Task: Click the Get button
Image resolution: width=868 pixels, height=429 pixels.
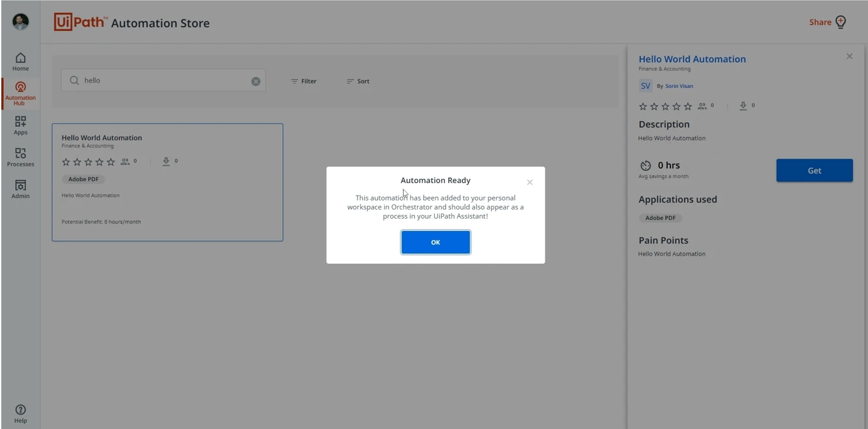Action: (814, 170)
